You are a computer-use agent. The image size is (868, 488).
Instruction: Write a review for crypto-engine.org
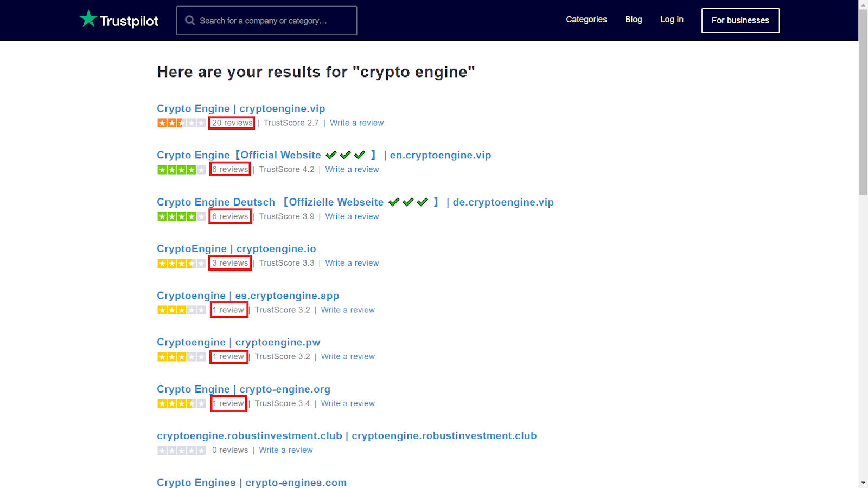click(348, 403)
